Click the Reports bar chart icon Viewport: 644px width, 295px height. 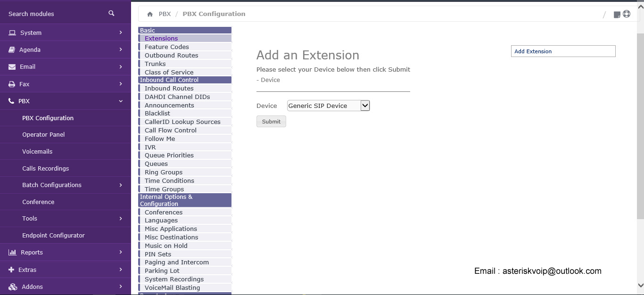(x=12, y=253)
